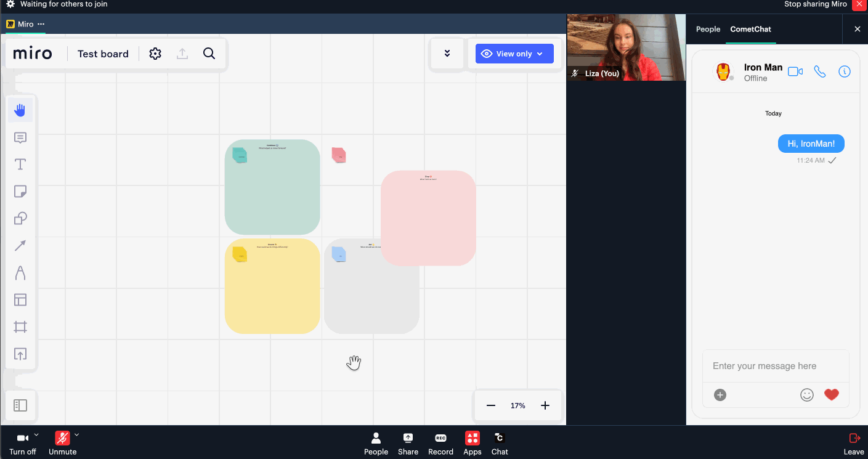Select the Frame tool
Image resolution: width=868 pixels, height=459 pixels.
pyautogui.click(x=20, y=327)
